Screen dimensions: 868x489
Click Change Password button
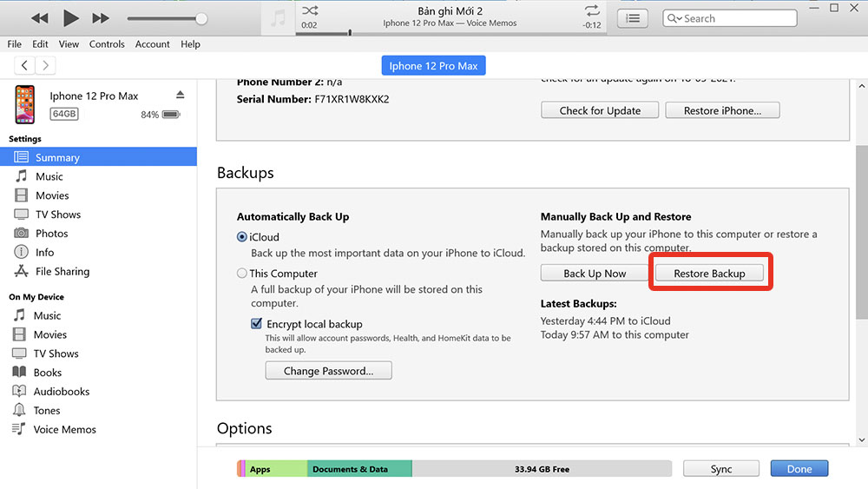(328, 371)
